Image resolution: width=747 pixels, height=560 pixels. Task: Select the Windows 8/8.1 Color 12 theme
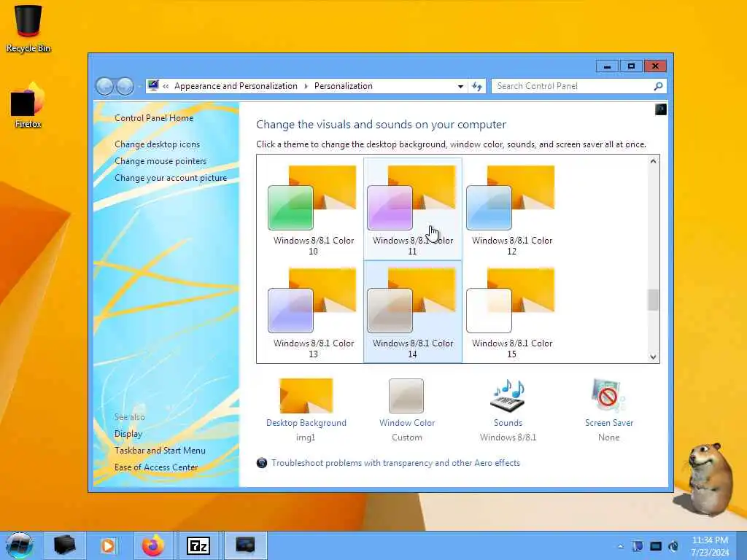click(x=511, y=209)
